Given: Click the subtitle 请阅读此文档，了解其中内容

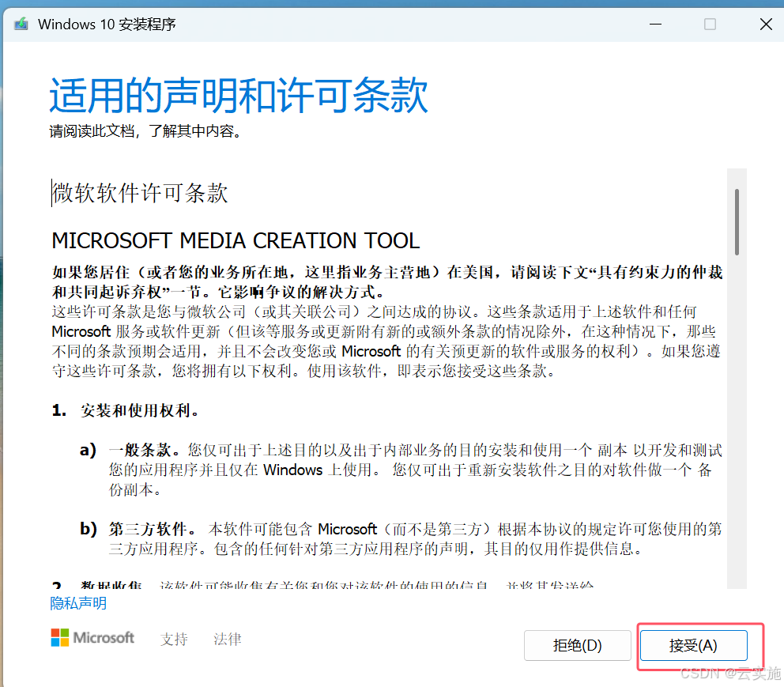Looking at the screenshot, I should (x=145, y=131).
